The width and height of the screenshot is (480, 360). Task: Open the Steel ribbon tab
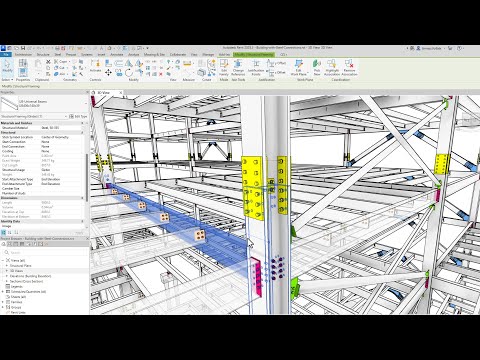coord(58,54)
